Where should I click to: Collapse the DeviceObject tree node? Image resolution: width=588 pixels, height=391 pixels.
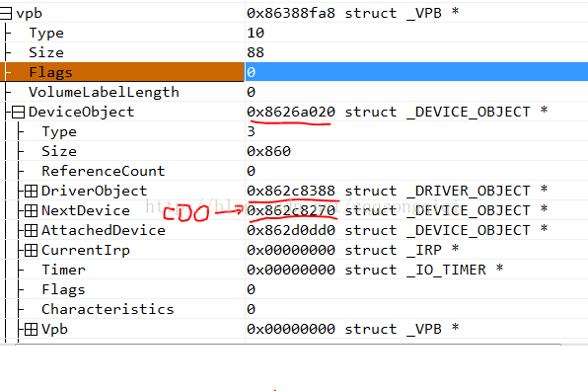18,113
